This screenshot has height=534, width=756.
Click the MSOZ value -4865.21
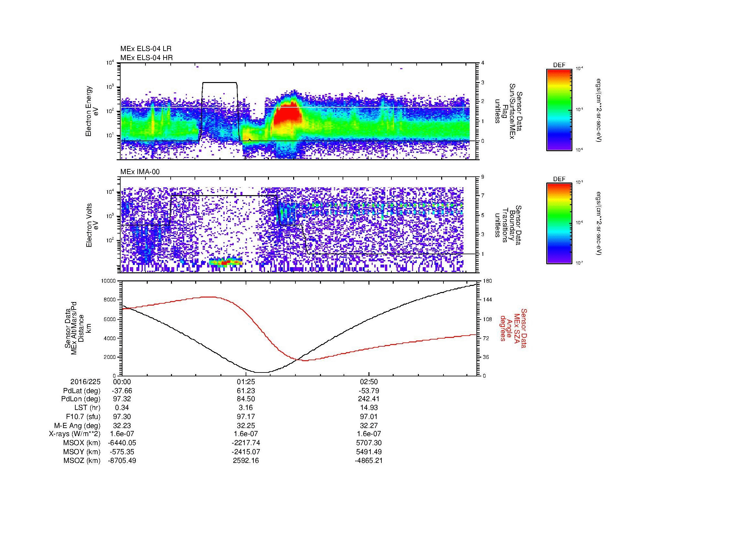pos(369,461)
